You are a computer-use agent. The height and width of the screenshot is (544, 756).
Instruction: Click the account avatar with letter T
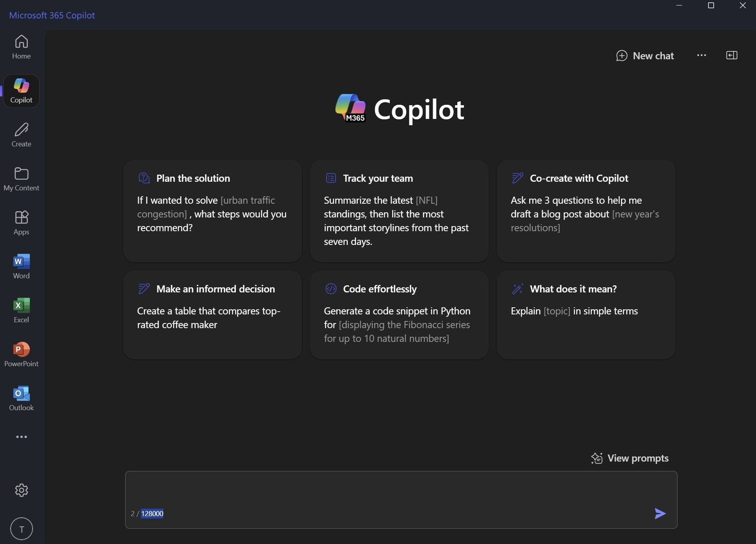21,529
